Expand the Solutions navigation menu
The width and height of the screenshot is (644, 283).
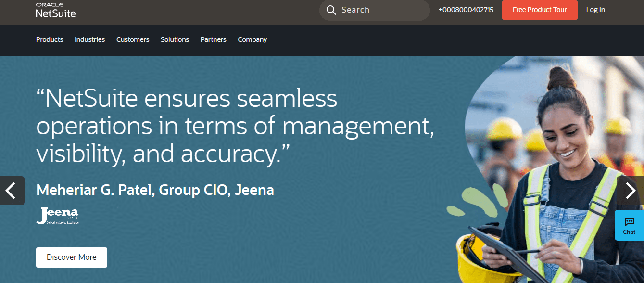tap(175, 39)
